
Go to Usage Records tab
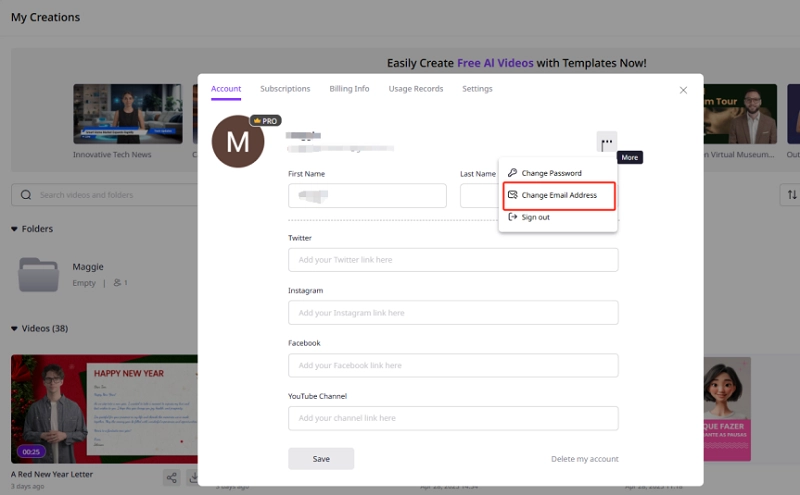click(415, 89)
